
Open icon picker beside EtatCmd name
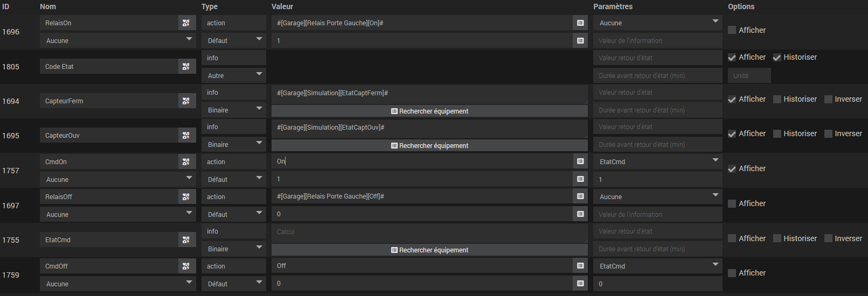(x=186, y=240)
